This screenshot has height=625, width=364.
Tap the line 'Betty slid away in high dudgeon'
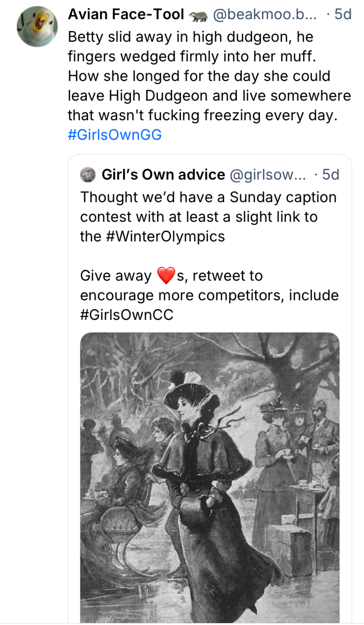pos(190,37)
